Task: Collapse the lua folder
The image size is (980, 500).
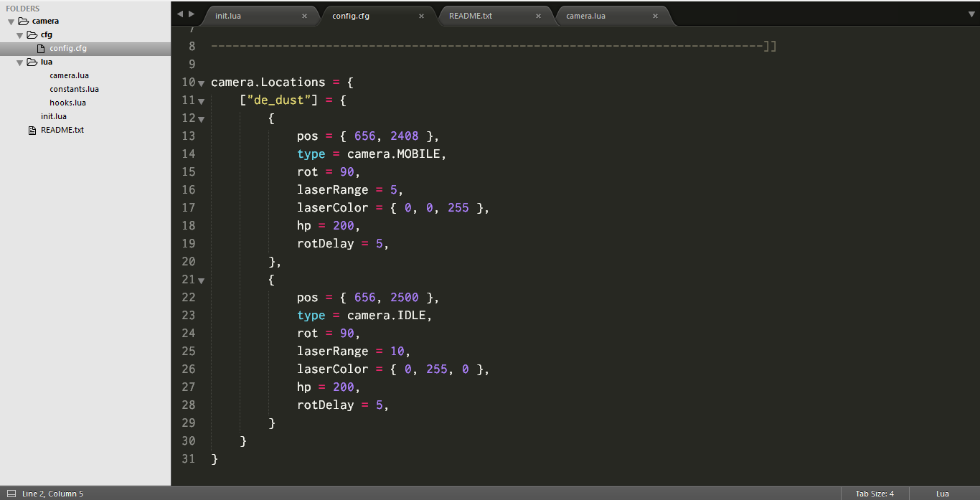Action: (20, 62)
